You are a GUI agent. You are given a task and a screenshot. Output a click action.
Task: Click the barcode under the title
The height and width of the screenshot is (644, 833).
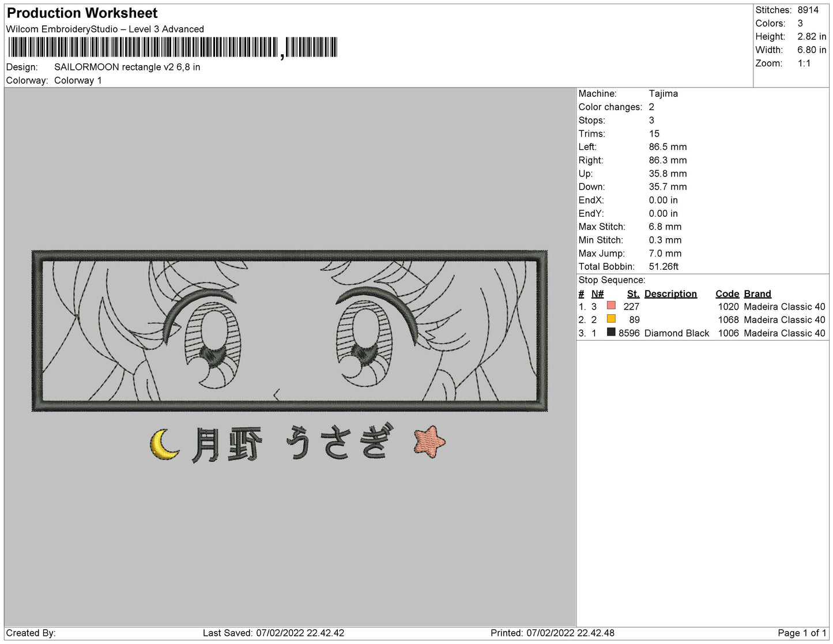pyautogui.click(x=172, y=47)
